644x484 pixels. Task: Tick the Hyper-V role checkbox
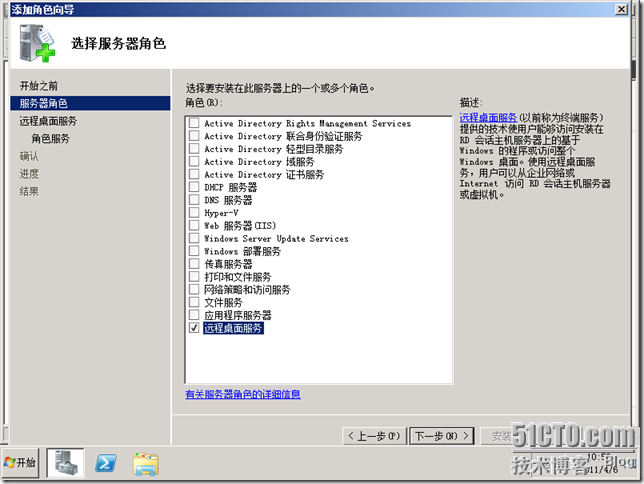pyautogui.click(x=194, y=212)
